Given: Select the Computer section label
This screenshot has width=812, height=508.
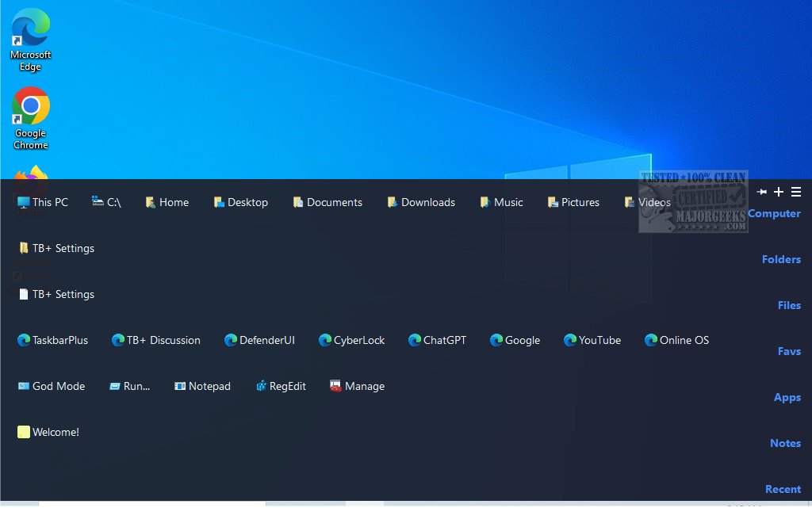Looking at the screenshot, I should pos(774,213).
